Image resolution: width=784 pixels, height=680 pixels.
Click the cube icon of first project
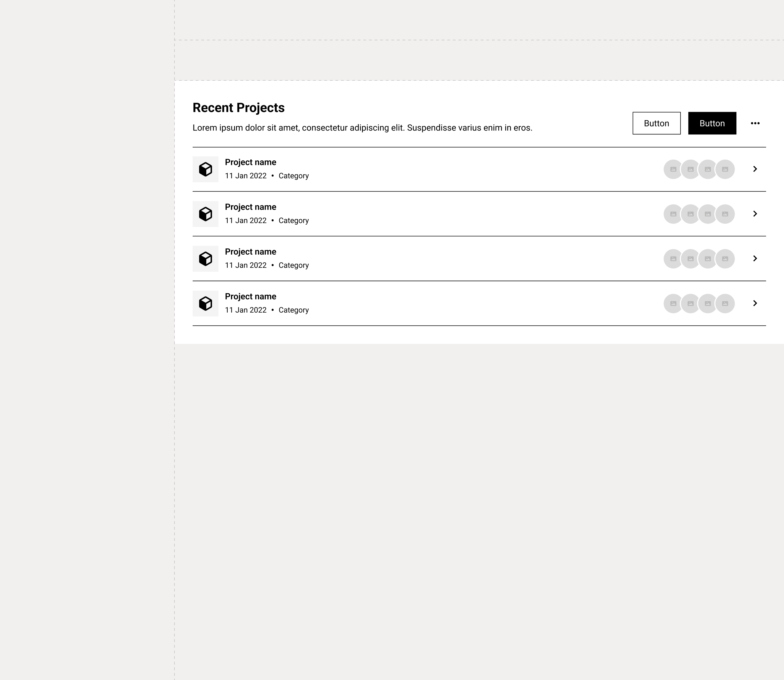click(x=206, y=169)
